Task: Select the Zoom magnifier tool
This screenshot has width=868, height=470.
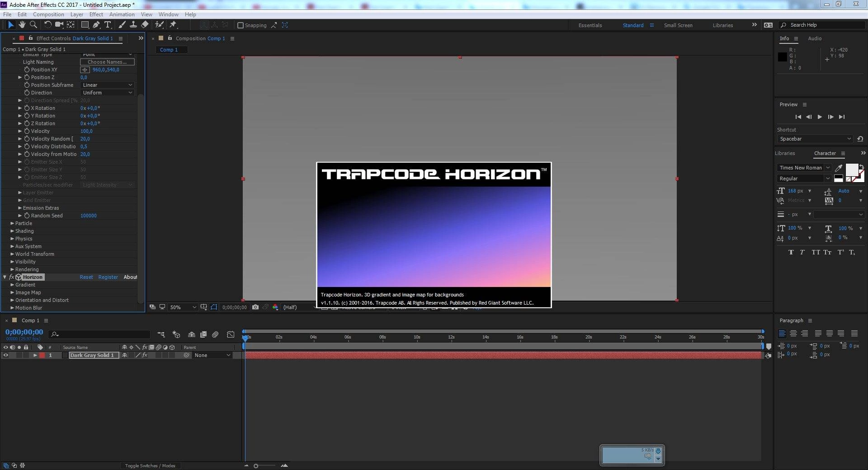Action: 33,25
